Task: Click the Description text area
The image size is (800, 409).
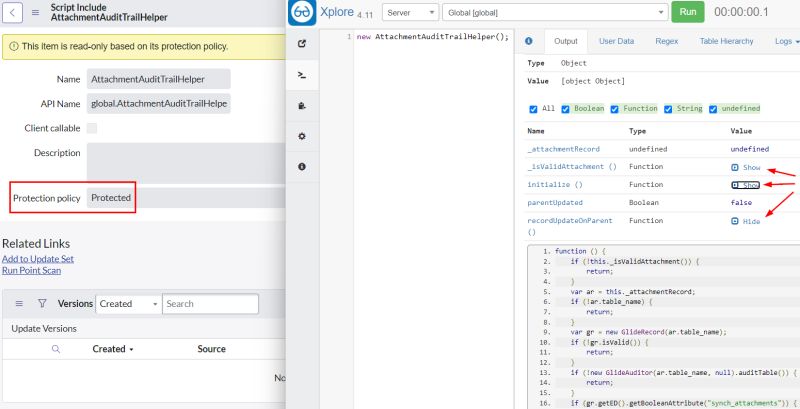Action: coord(186,163)
